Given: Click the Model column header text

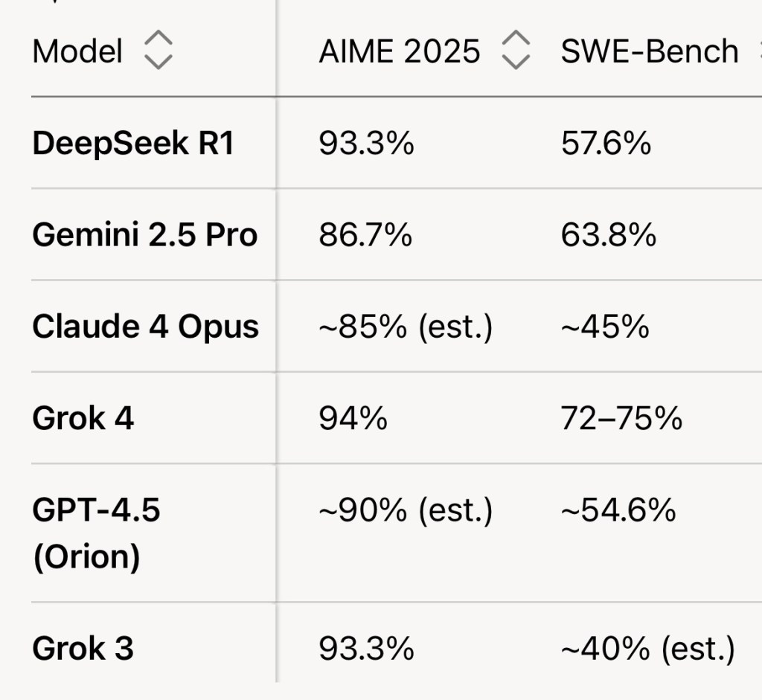Looking at the screenshot, I should click(77, 52).
